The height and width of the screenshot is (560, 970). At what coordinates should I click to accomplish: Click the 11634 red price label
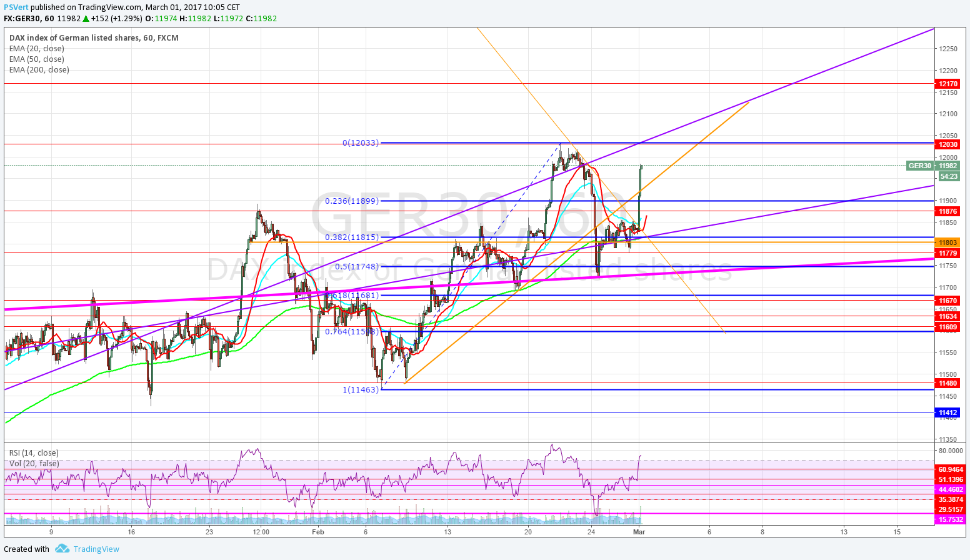point(947,316)
